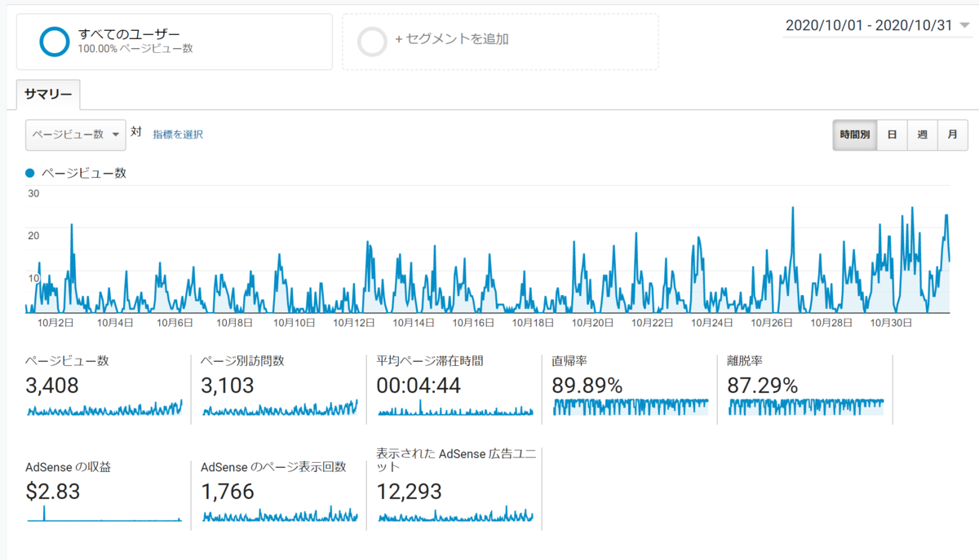This screenshot has height=560, width=979.
Task: Click the 平均ページ滞在時間 sparkline
Action: [455, 408]
